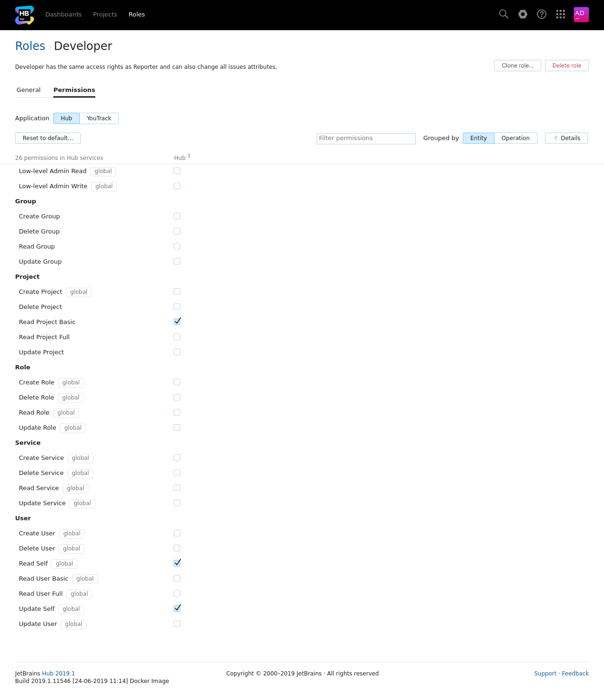Open the search magnifier icon
The image size is (604, 700).
tap(503, 14)
